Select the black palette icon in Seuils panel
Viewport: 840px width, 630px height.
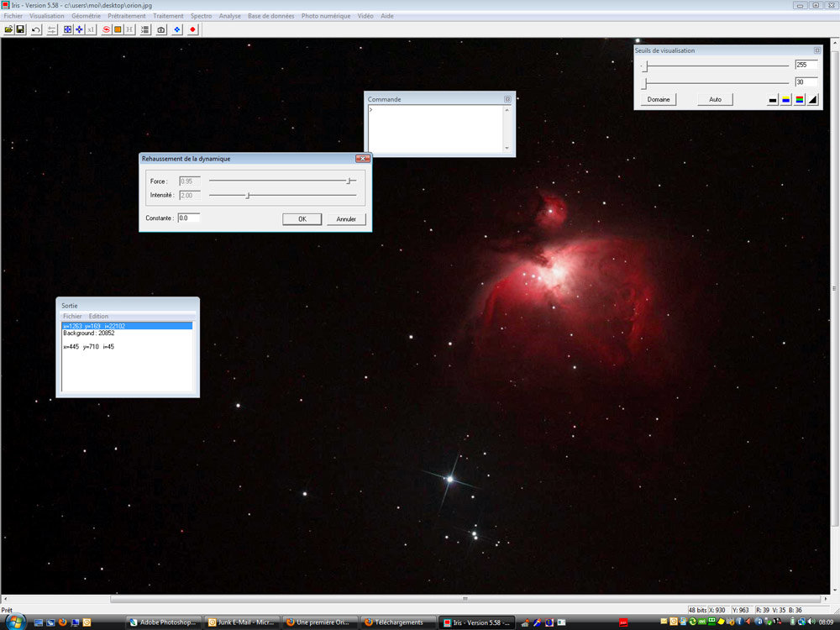773,100
